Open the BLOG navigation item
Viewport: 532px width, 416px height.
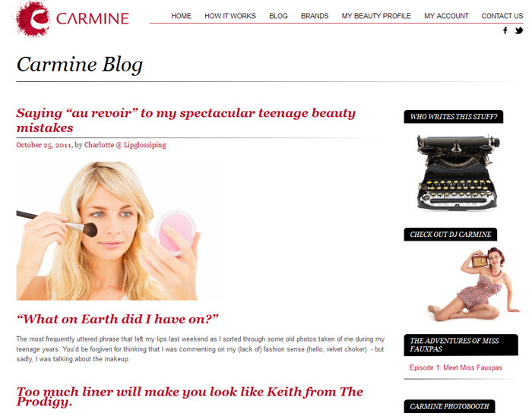click(x=278, y=16)
